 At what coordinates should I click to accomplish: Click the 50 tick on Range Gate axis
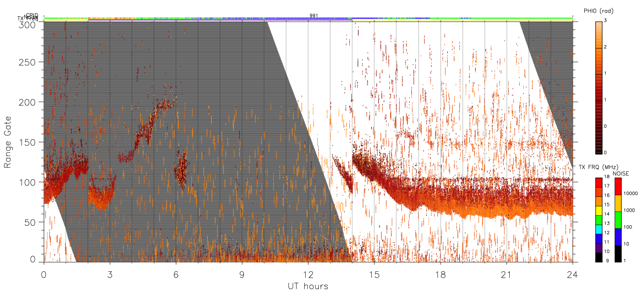[30, 222]
